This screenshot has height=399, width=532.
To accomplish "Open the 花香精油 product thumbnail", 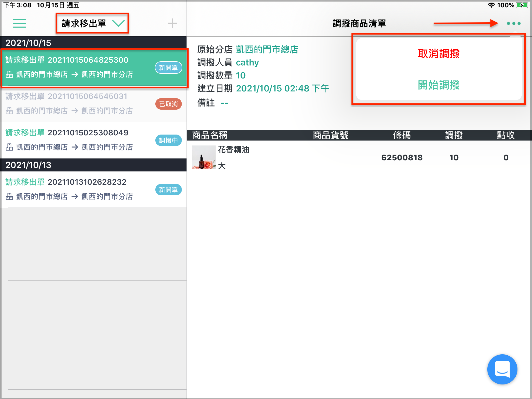I will pyautogui.click(x=203, y=157).
